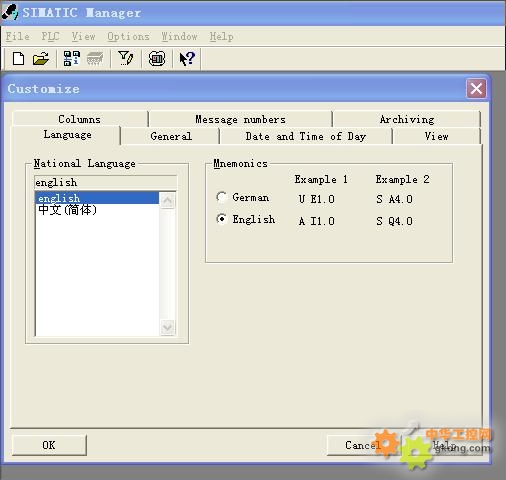Click the Open project folder icon
506x480 pixels.
point(41,59)
